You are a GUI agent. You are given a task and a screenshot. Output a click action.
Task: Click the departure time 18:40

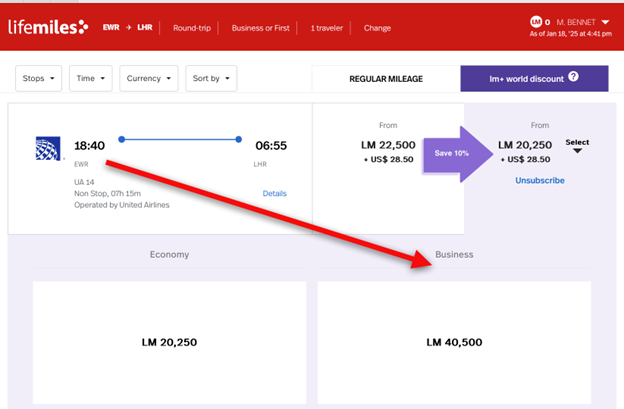(90, 146)
